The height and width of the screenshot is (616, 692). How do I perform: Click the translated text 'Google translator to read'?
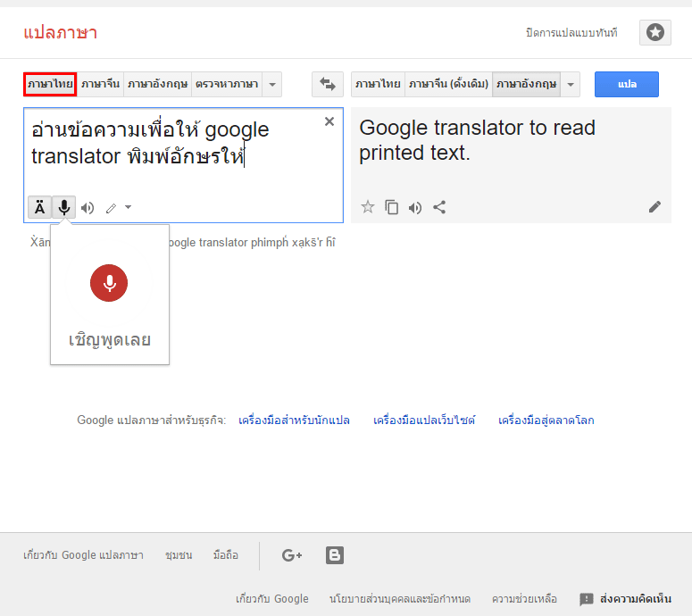point(477,128)
